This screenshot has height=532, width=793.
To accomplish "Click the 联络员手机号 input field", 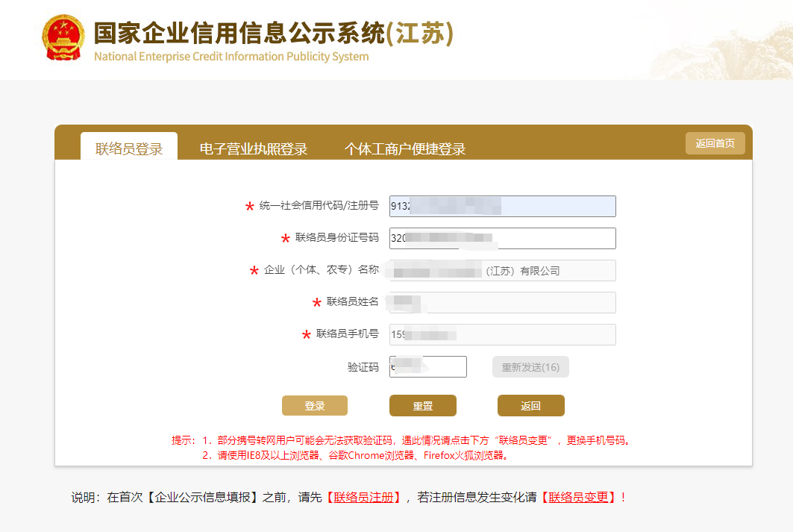I will point(502,334).
